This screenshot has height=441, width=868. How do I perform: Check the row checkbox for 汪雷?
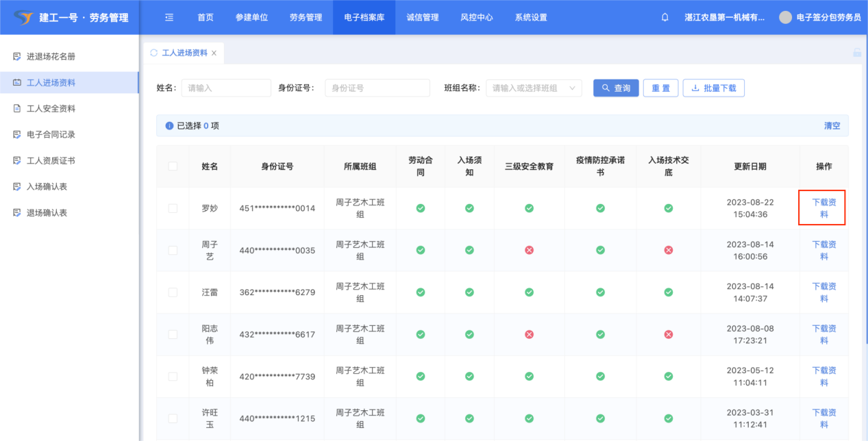(173, 292)
